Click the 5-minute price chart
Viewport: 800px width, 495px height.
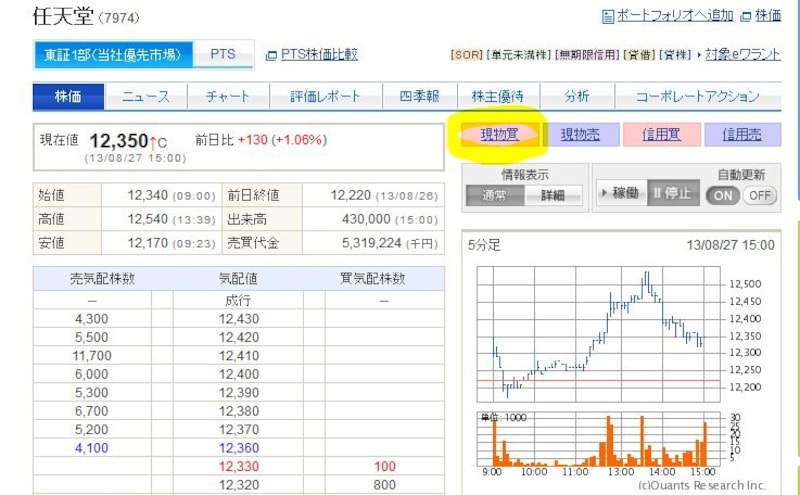599,334
